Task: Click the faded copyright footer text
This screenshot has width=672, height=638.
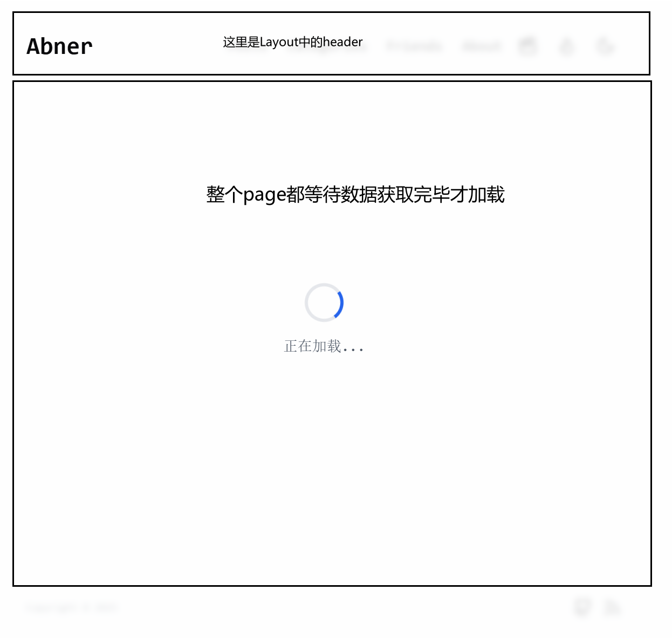Action: tap(72, 607)
